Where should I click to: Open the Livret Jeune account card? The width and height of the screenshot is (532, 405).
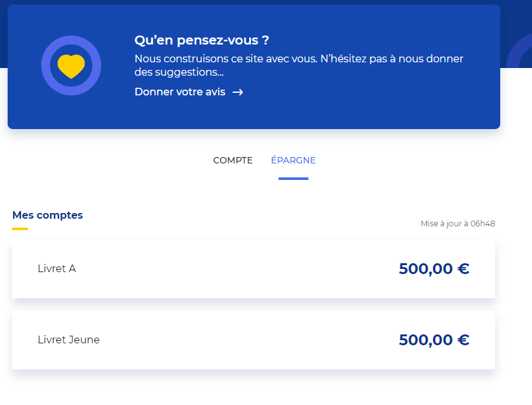click(x=254, y=340)
